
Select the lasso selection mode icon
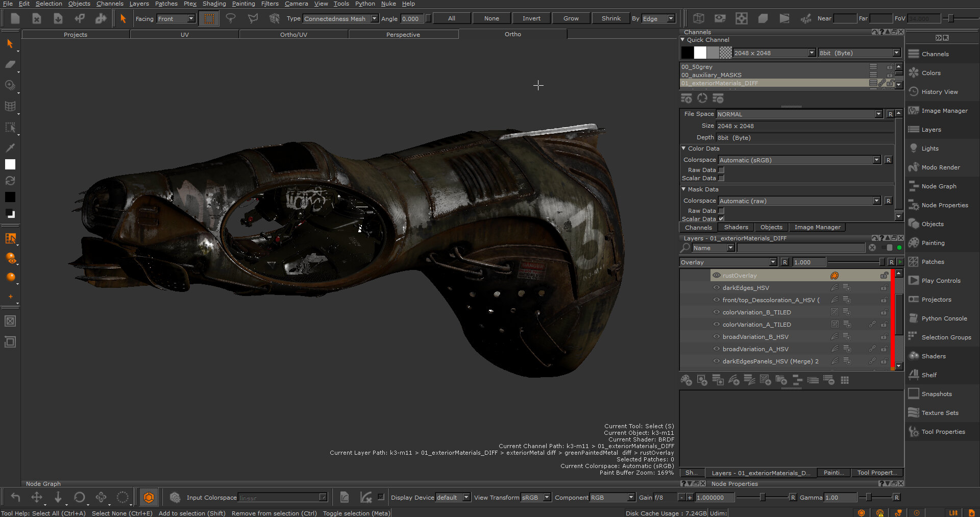coord(231,18)
